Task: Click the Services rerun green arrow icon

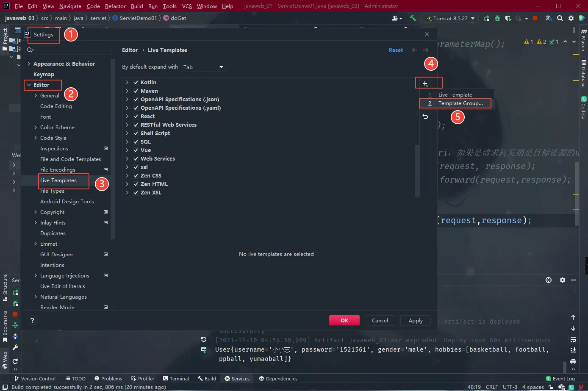Action: 15,293
